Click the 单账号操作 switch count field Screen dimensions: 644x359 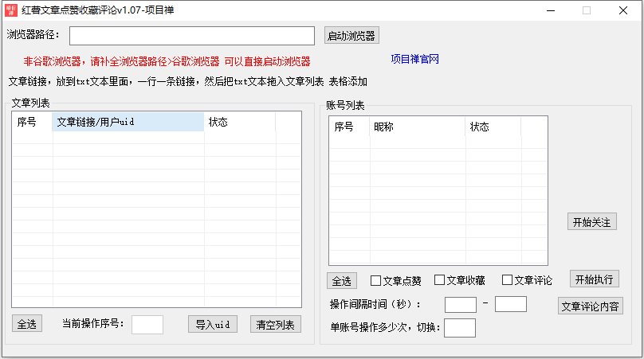[460, 327]
